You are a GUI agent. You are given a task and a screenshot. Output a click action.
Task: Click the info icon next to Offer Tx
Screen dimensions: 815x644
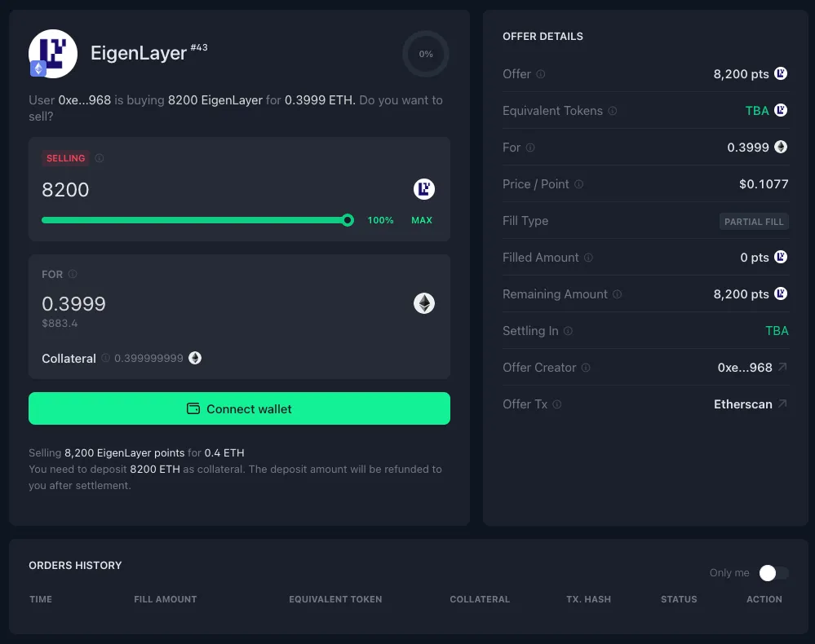click(x=556, y=404)
